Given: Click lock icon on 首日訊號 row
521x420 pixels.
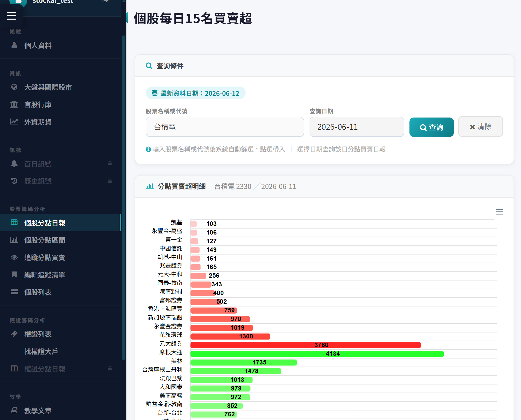Looking at the screenshot, I should (x=110, y=164).
